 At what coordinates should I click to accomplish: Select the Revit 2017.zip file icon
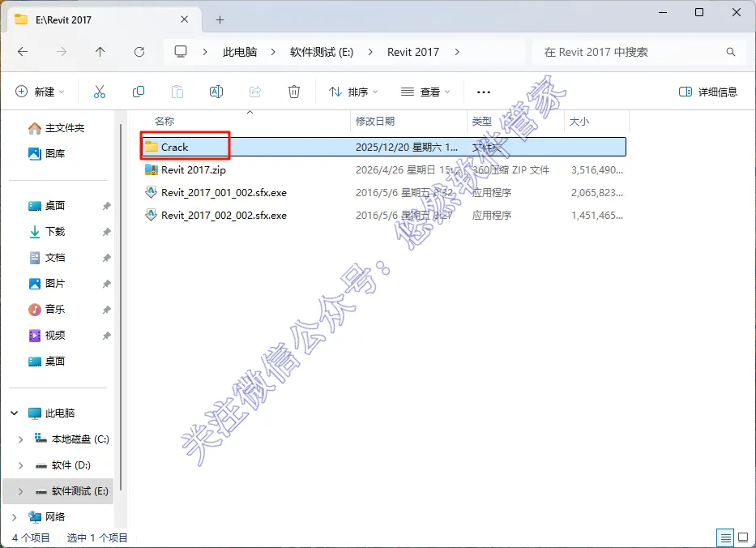pyautogui.click(x=152, y=169)
